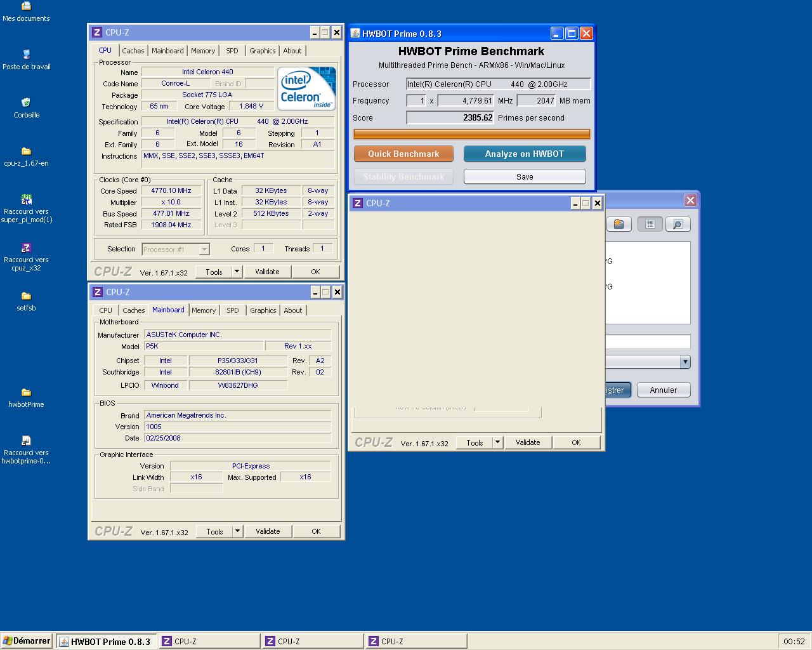
Task: Click the Intel Celeron inside logo
Action: click(x=306, y=89)
